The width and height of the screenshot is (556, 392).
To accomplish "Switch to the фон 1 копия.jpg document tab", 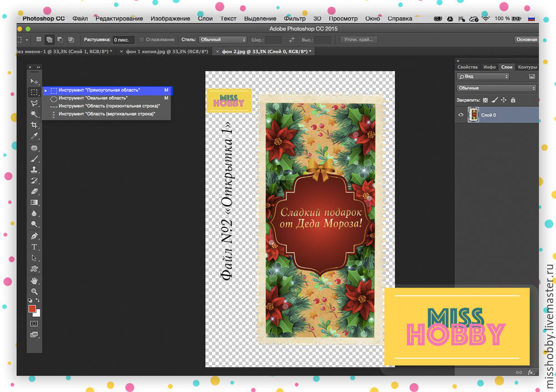I will [x=167, y=51].
